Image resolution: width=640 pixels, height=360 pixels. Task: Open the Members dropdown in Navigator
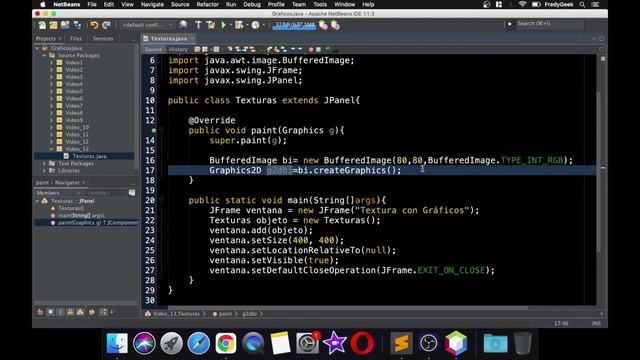tap(58, 193)
